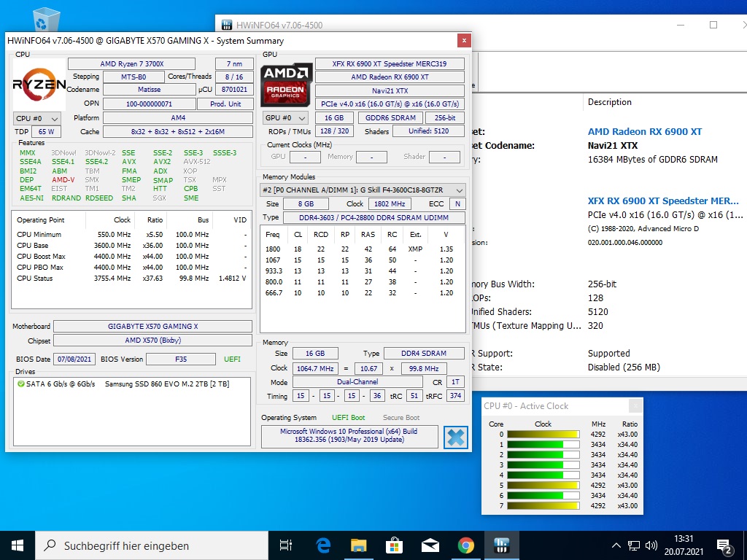Click the BIOS date 07/08/2021 field
747x560 pixels.
(74, 359)
